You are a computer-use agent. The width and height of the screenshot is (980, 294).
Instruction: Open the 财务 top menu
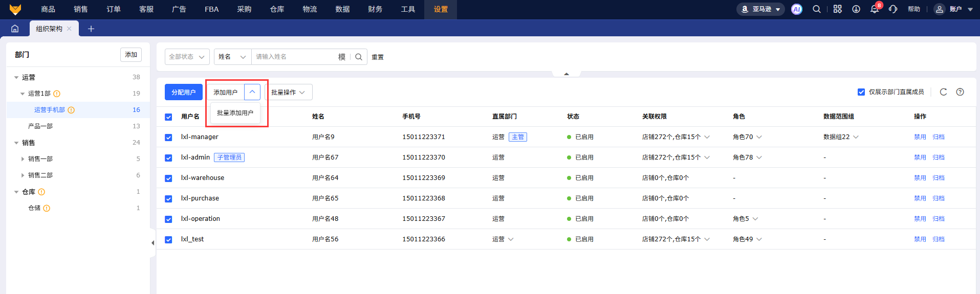[x=375, y=9]
